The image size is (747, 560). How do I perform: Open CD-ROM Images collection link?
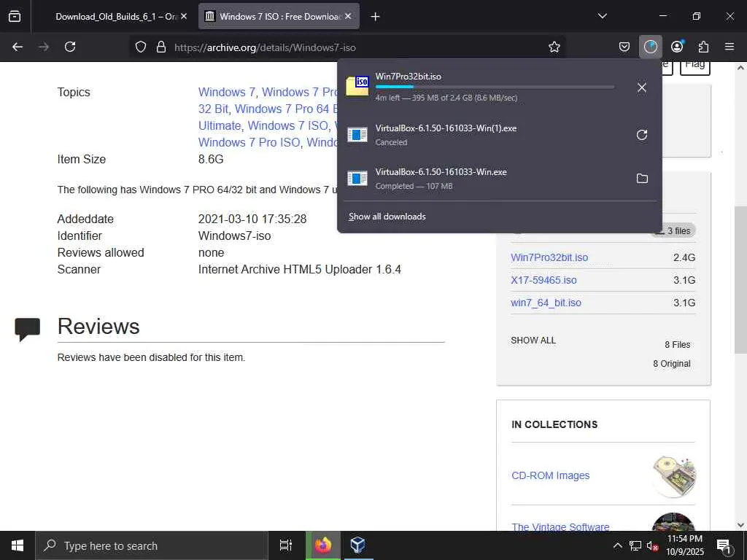(x=550, y=475)
